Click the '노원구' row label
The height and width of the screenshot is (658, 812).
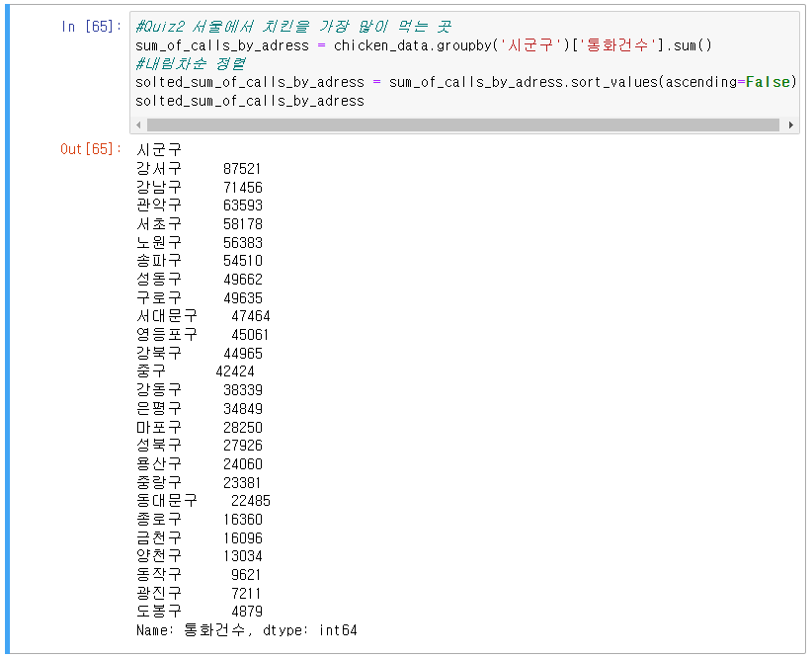click(x=159, y=242)
